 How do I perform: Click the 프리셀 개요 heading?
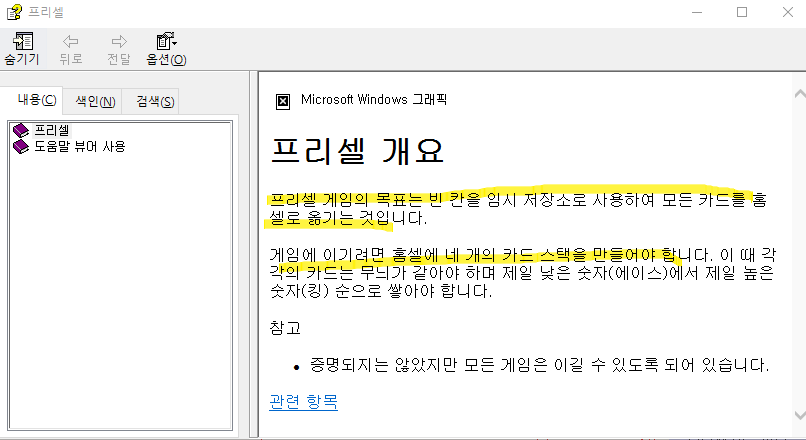point(357,151)
